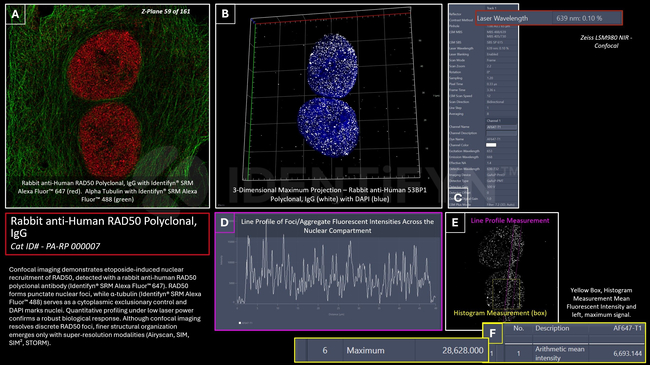Click the 'Line Profile of Foci/Aggregate' chart title
Image resolution: width=650 pixels, height=365 pixels.
point(337,226)
